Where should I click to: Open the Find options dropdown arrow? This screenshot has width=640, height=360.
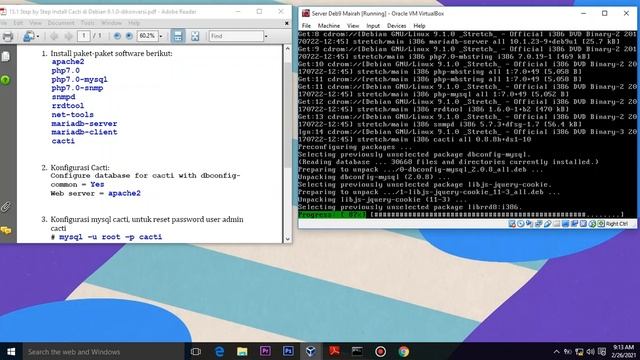pyautogui.click(x=266, y=36)
